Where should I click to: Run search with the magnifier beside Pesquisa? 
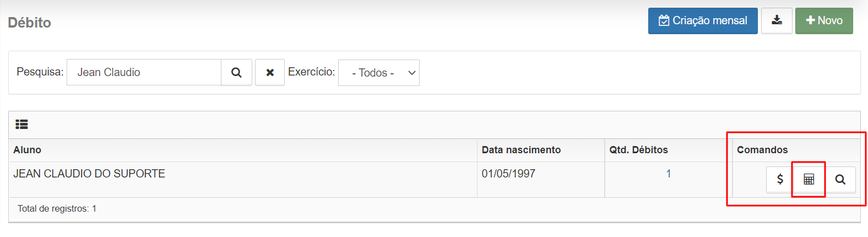coord(236,72)
